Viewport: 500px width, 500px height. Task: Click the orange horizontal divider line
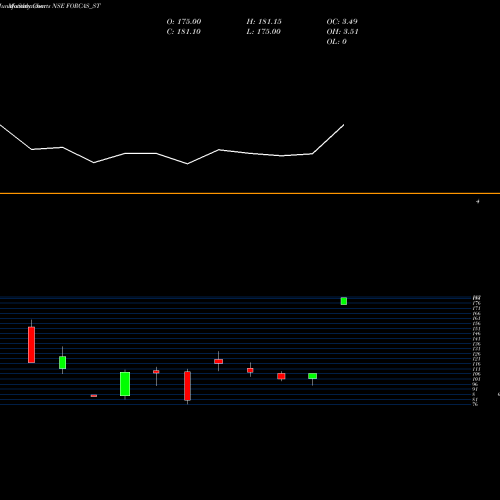[x=250, y=193]
